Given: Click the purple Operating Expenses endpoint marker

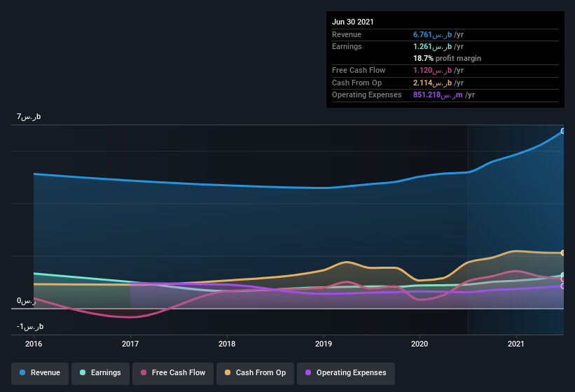Looking at the screenshot, I should [x=563, y=286].
